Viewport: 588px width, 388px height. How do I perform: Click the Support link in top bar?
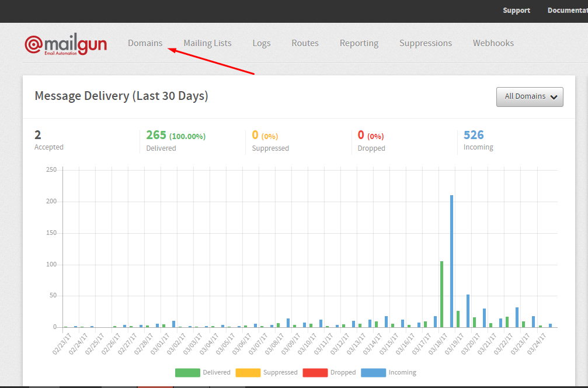(516, 11)
